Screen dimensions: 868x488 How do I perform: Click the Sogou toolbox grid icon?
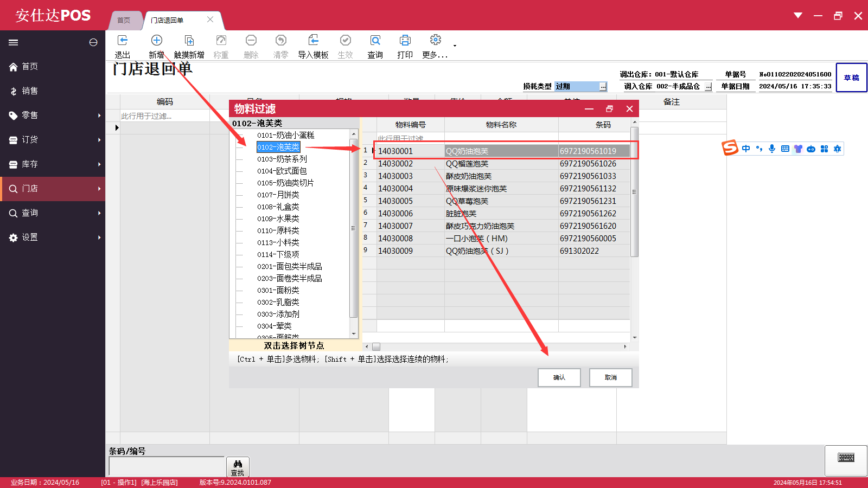click(x=824, y=149)
